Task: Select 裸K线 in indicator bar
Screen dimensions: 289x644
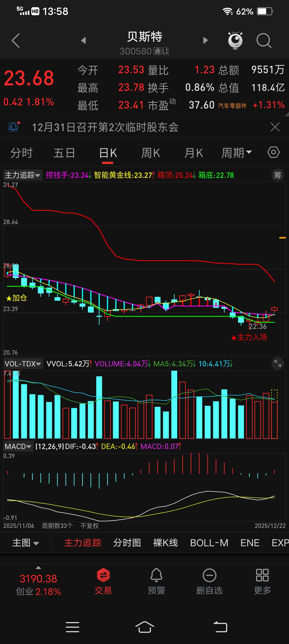Action: (x=165, y=543)
